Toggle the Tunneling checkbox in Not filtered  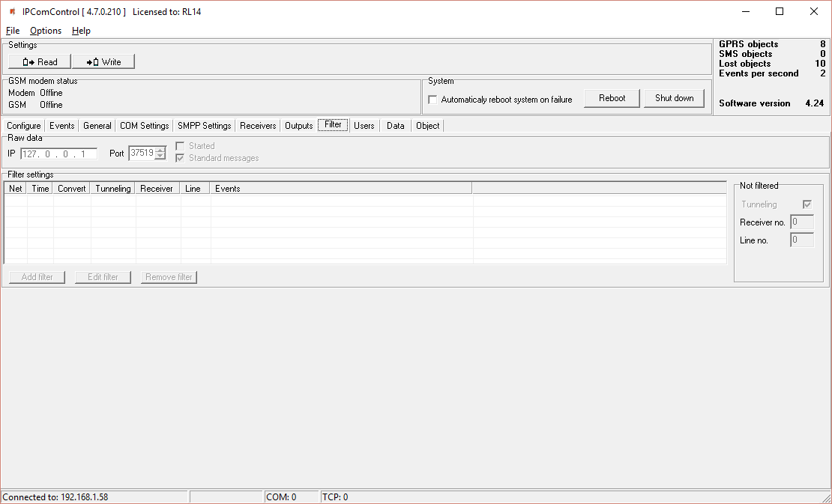coord(807,204)
